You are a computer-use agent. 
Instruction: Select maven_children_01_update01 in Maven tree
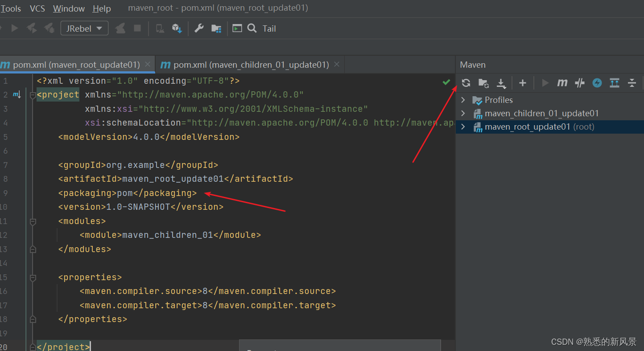[550, 113]
